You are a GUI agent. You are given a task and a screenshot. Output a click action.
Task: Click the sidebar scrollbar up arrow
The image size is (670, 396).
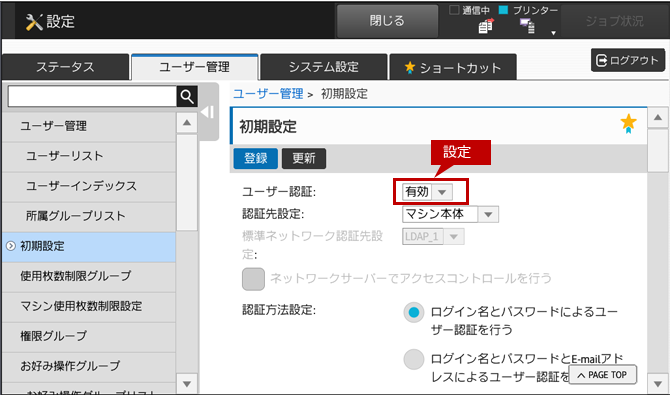(x=187, y=123)
